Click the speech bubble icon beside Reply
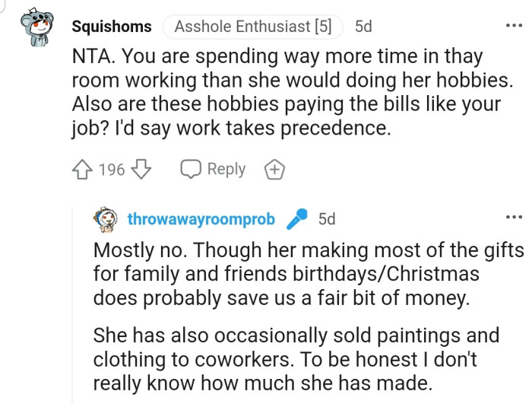532x404 pixels. click(x=190, y=169)
